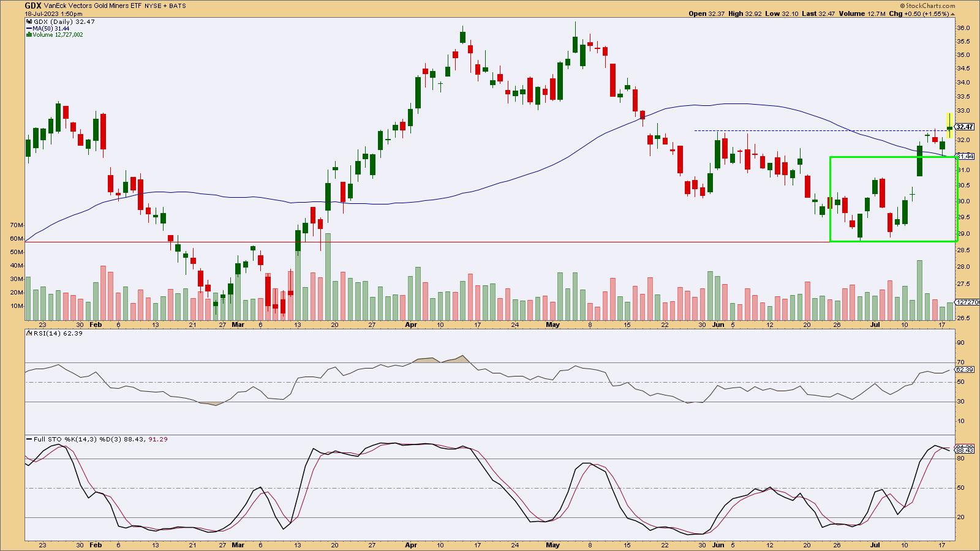Select the boxed 31.44 moving-average tag on the price axis
The height and width of the screenshot is (551, 980).
(x=965, y=157)
